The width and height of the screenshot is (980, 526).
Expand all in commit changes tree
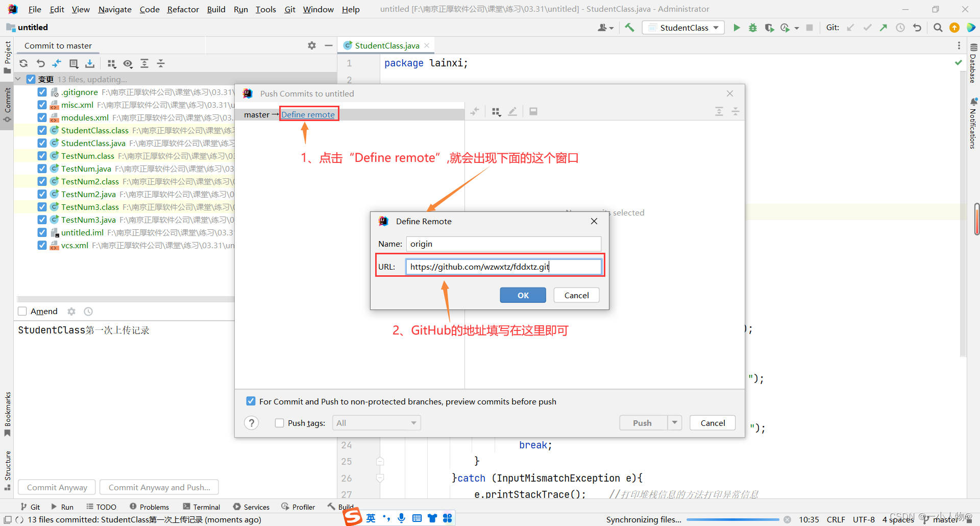(144, 63)
